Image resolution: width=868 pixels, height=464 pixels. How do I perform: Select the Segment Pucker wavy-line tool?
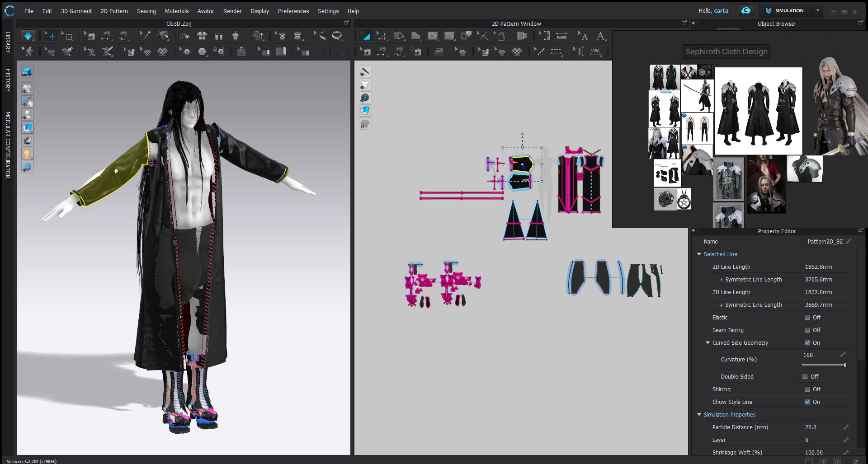click(x=596, y=52)
